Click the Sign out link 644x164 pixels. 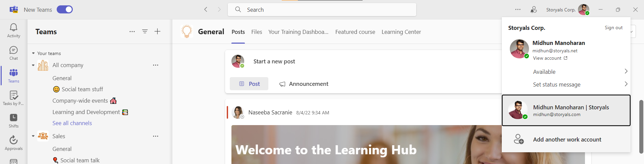(x=613, y=28)
